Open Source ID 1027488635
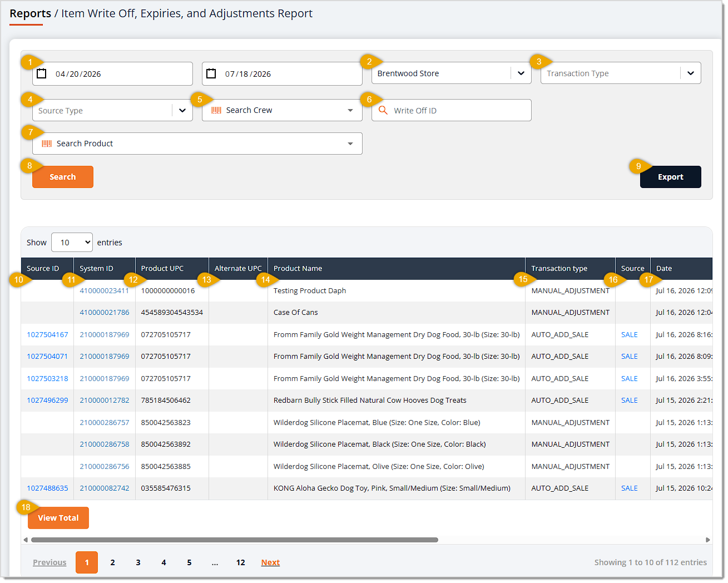 (47, 488)
